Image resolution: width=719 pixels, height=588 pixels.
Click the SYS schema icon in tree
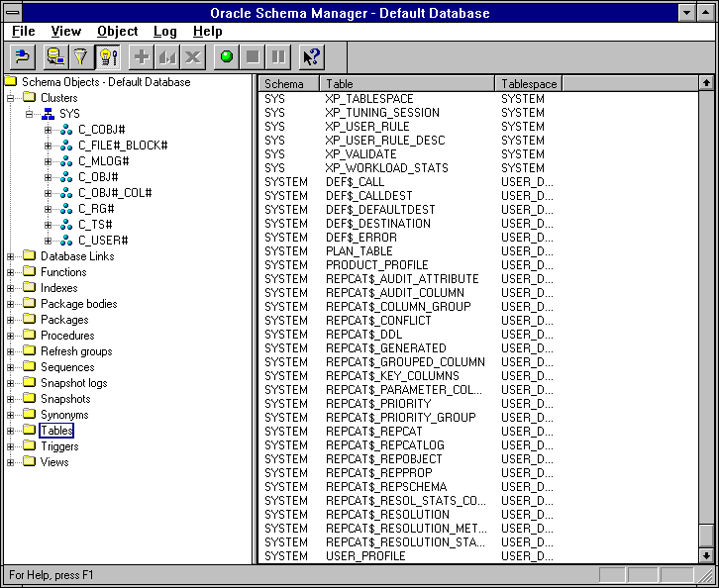pos(48,114)
